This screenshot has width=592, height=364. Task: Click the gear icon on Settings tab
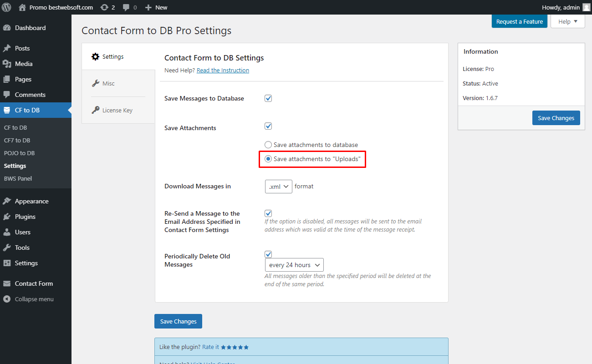click(95, 56)
